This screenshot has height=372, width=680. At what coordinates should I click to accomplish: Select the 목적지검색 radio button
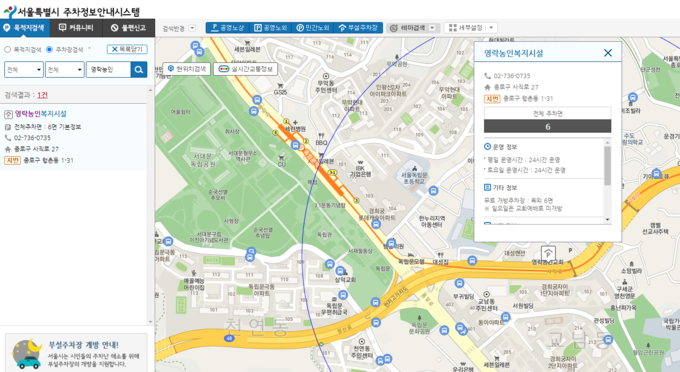point(7,49)
